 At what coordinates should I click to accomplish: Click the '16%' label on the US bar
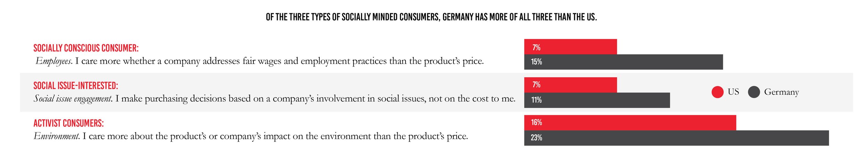536,123
